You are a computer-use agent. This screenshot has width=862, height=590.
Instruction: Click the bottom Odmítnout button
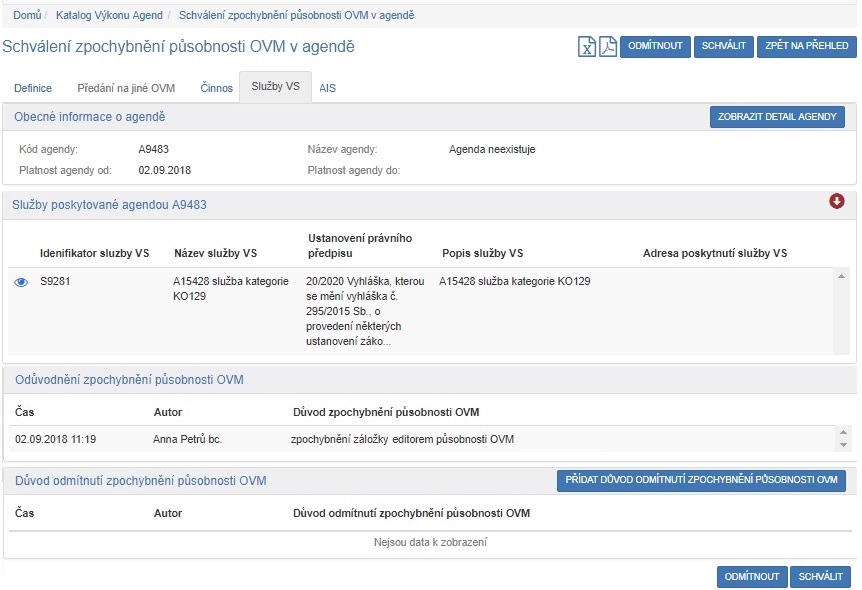pos(751,576)
